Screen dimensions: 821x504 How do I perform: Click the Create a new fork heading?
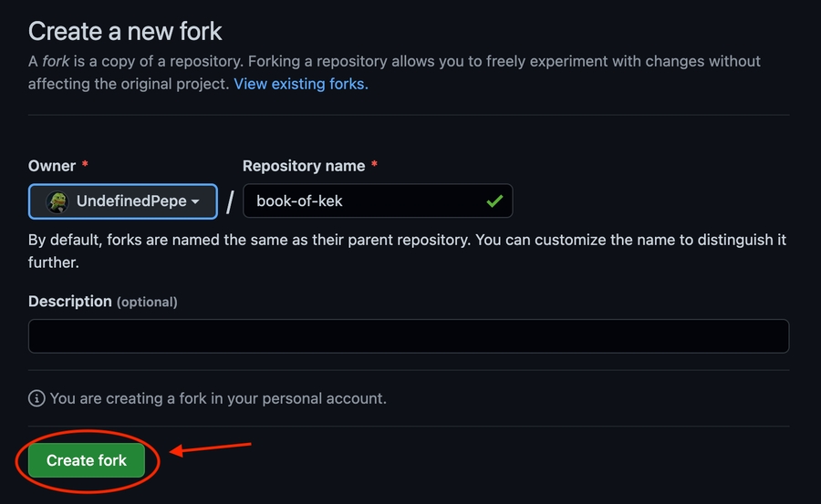pyautogui.click(x=125, y=31)
